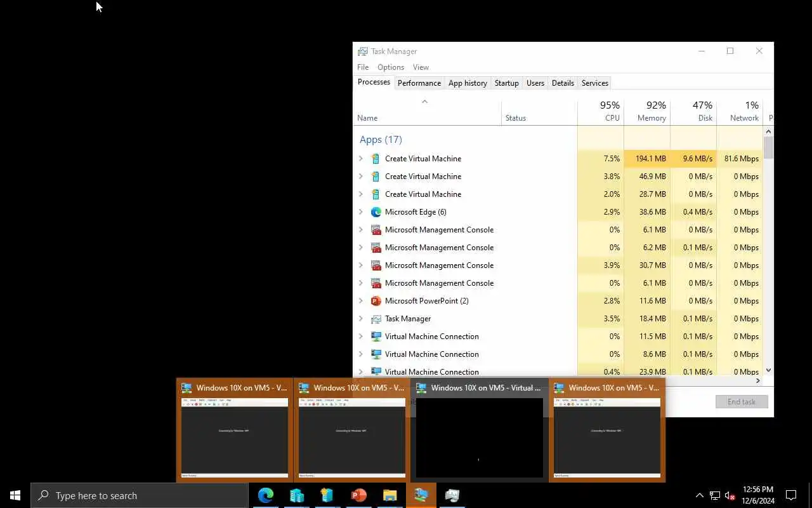Click the Task Manager taskbar icon

[452, 495]
